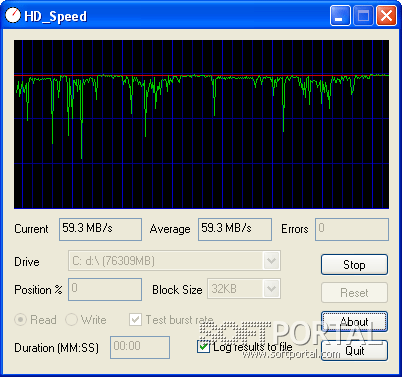Click the Current speed readout field
This screenshot has height=377, width=402.
pyautogui.click(x=100, y=229)
